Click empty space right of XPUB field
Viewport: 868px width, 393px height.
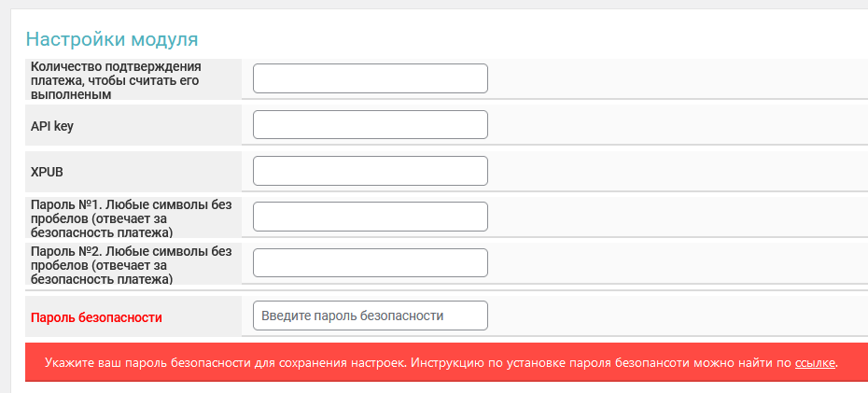(x=672, y=172)
